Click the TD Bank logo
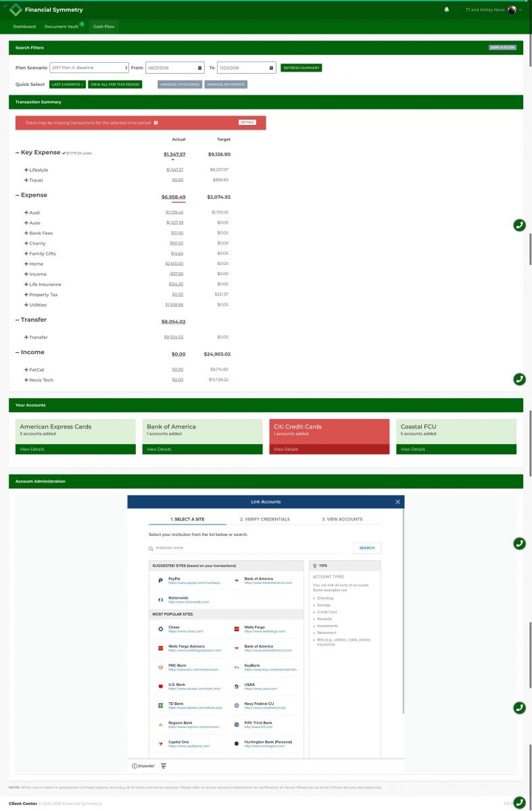 160,706
